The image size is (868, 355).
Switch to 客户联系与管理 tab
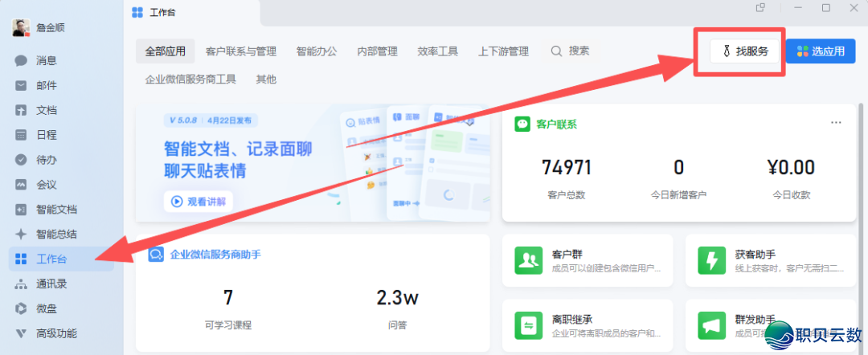pyautogui.click(x=241, y=51)
